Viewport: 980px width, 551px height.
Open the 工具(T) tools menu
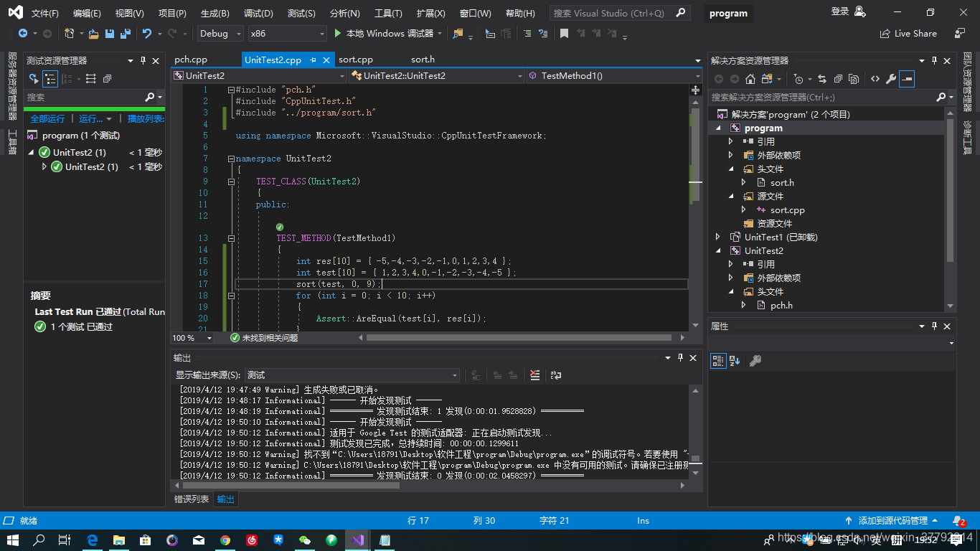pyautogui.click(x=388, y=14)
